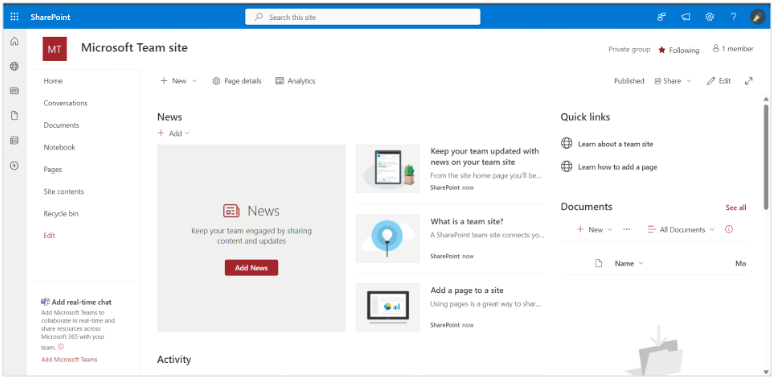
Task: Open the My news icon in app bar
Action: [14, 91]
